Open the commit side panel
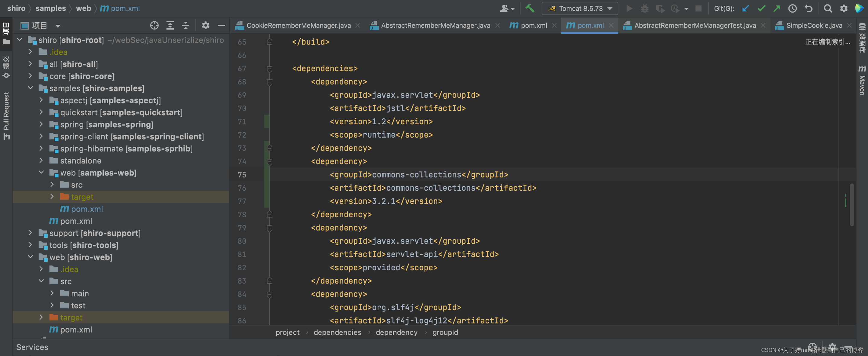The image size is (868, 356). click(6, 67)
